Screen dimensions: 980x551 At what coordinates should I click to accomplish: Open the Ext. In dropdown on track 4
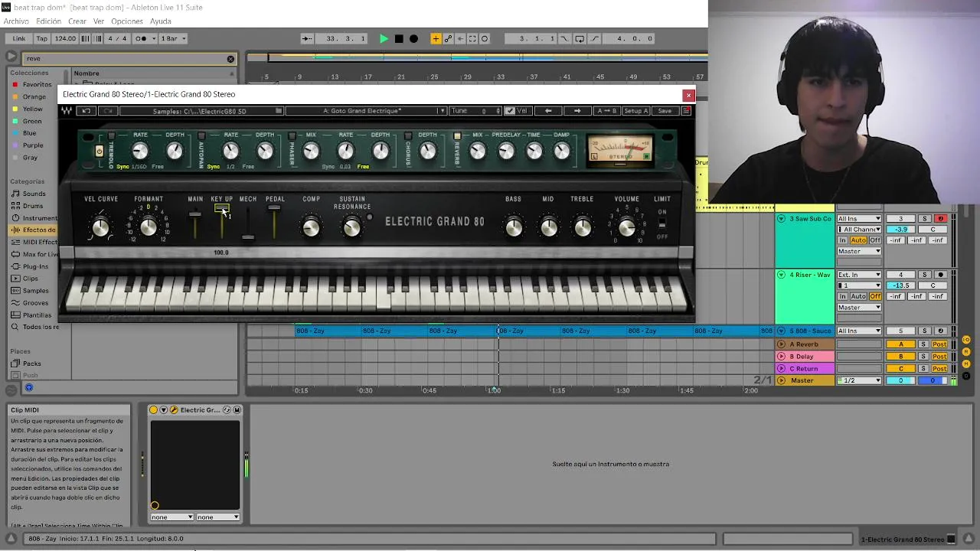859,275
